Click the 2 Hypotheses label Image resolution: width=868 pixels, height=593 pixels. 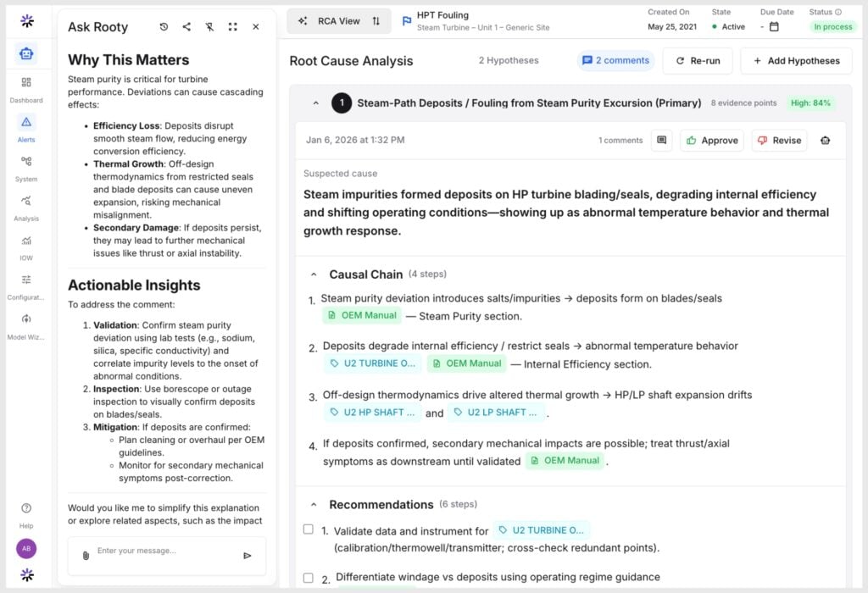pyautogui.click(x=509, y=60)
